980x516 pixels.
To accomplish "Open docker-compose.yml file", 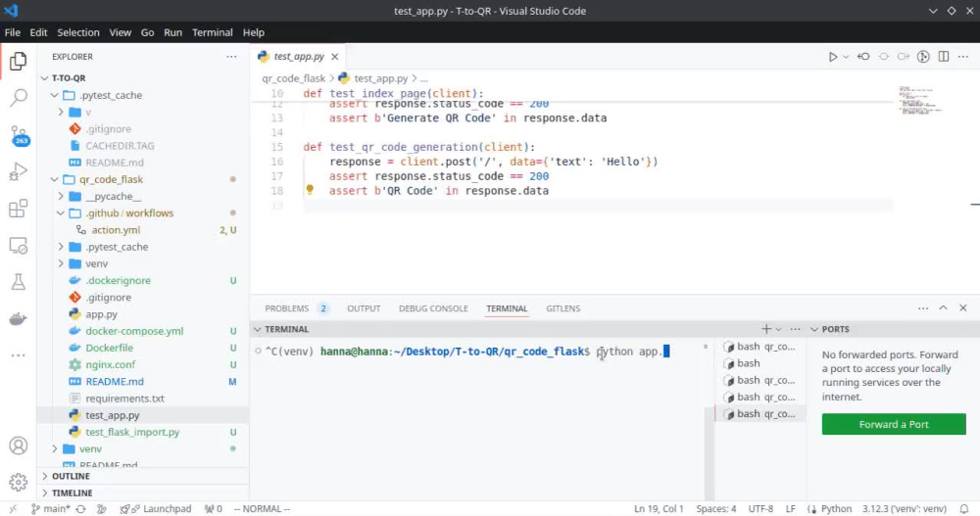I will tap(134, 331).
